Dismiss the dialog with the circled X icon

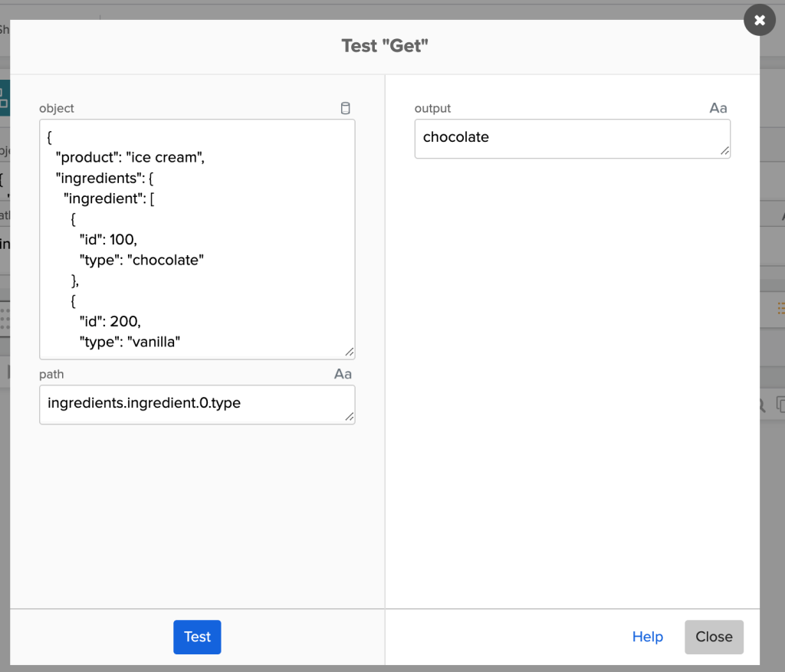pos(760,20)
